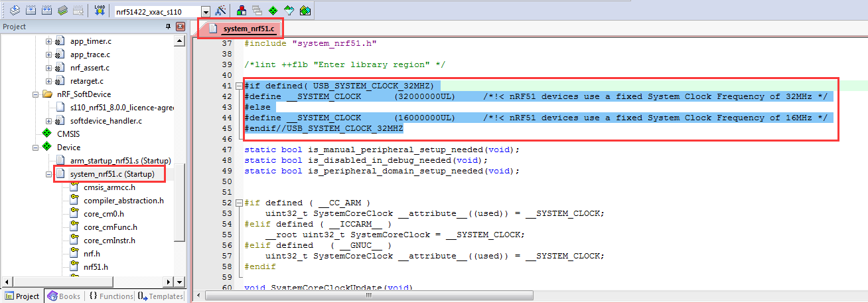Click the Batch Build stacked-layers icon
Screen dimensions: 868x303
pyautogui.click(x=62, y=11)
